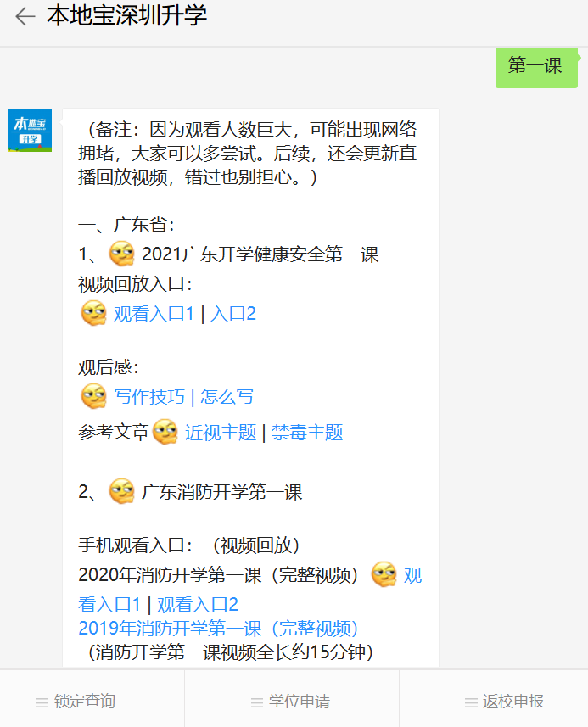The width and height of the screenshot is (588, 727).
Task: Open the 写作技巧 link
Action: (x=149, y=397)
